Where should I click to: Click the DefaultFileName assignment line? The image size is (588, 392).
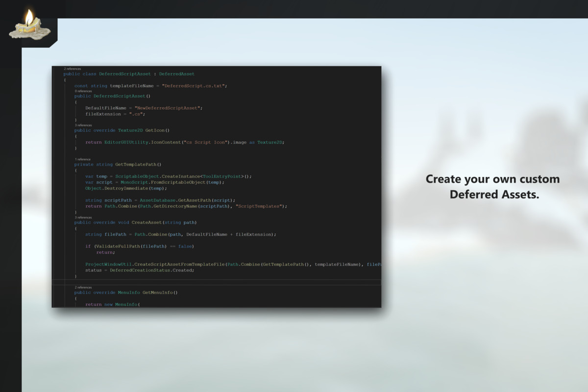tap(144, 108)
